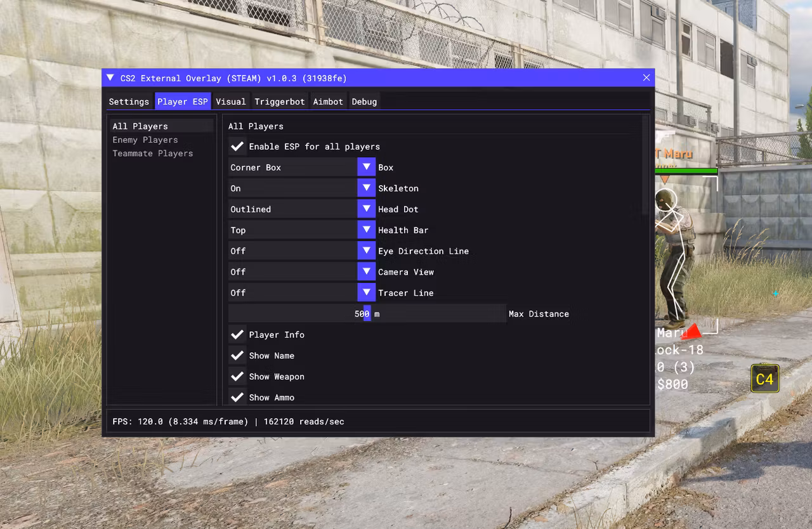This screenshot has height=529, width=812.
Task: Click the Max Distance slider
Action: coord(367,314)
